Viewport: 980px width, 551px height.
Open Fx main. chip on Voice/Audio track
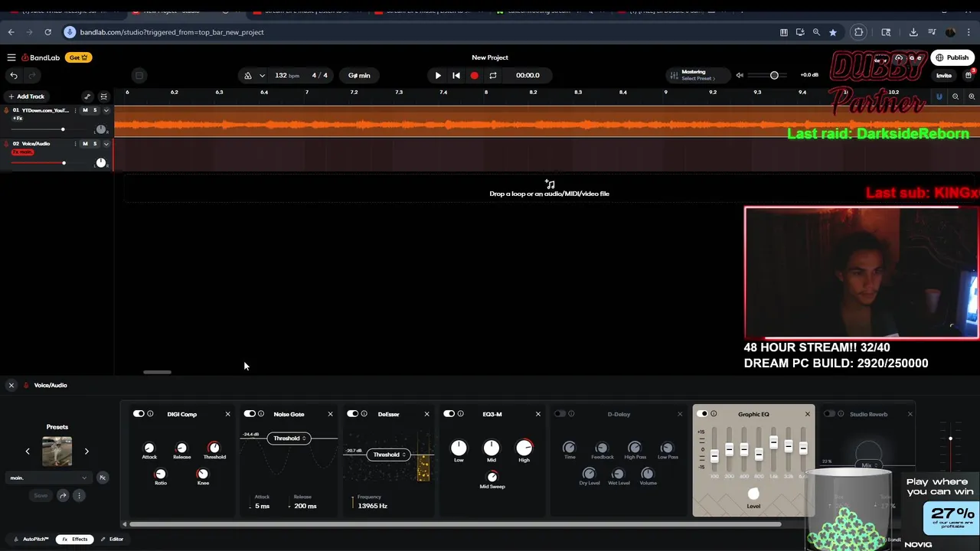(22, 152)
